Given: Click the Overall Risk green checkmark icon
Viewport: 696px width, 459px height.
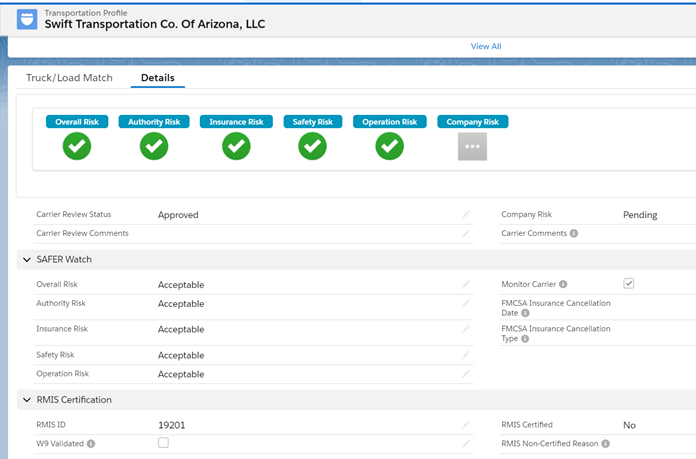Looking at the screenshot, I should [77, 146].
